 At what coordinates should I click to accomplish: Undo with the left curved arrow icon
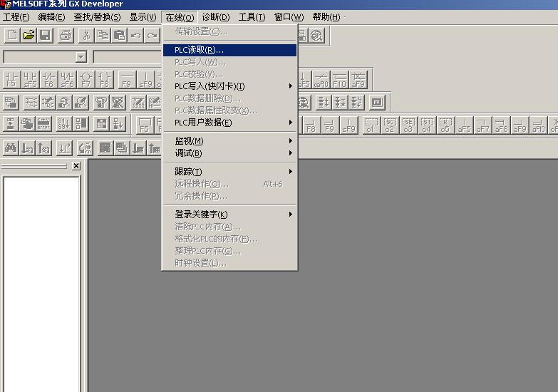click(135, 35)
